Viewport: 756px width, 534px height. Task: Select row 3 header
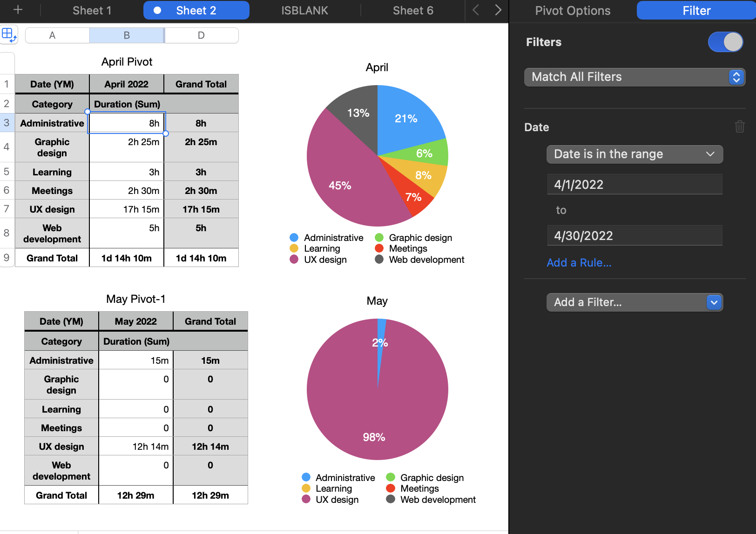(7, 123)
